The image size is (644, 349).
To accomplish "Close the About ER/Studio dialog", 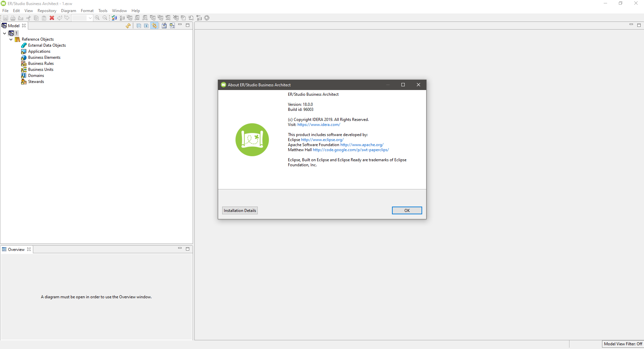I will point(418,85).
